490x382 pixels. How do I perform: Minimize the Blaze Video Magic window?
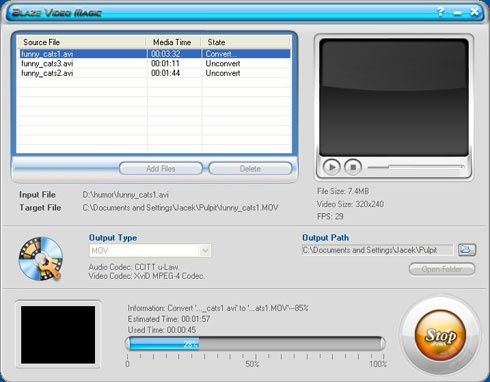tap(458, 13)
